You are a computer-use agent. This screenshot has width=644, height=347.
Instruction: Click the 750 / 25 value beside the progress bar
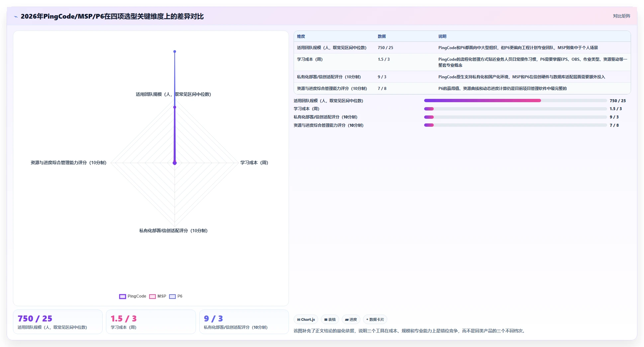(x=618, y=101)
